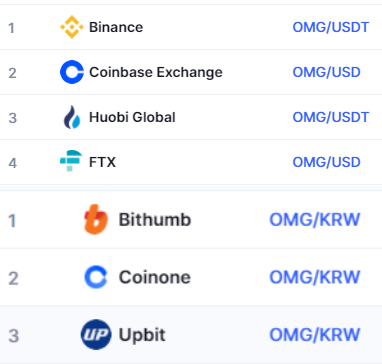Click the Huobi Global flame icon
This screenshot has height=364, width=382.
pos(72,117)
